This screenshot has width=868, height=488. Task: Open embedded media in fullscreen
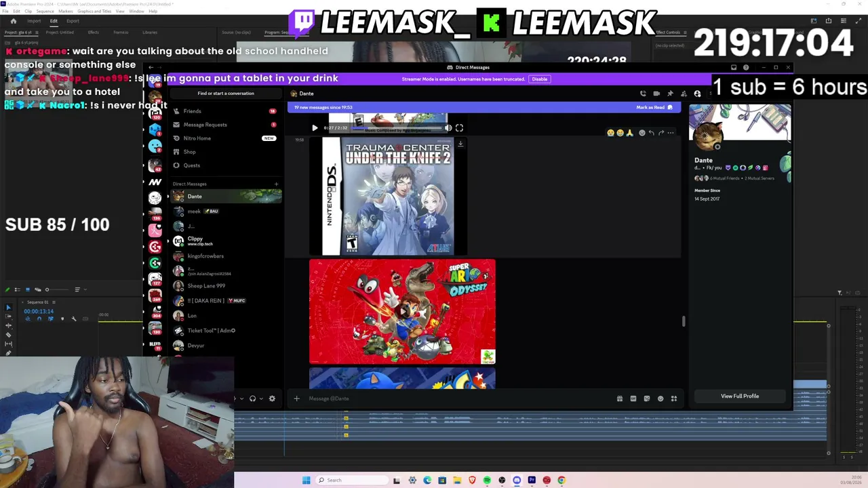click(x=459, y=127)
